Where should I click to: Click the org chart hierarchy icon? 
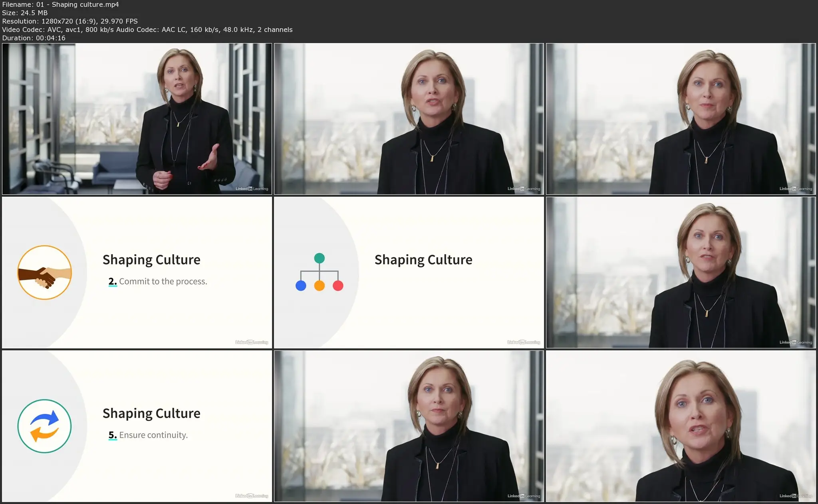pos(319,272)
